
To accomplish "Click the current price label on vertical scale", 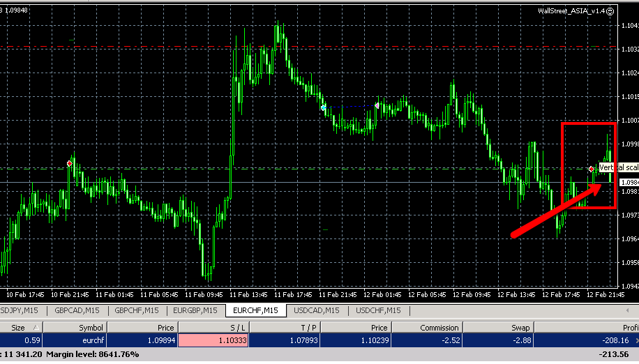I will pyautogui.click(x=629, y=183).
